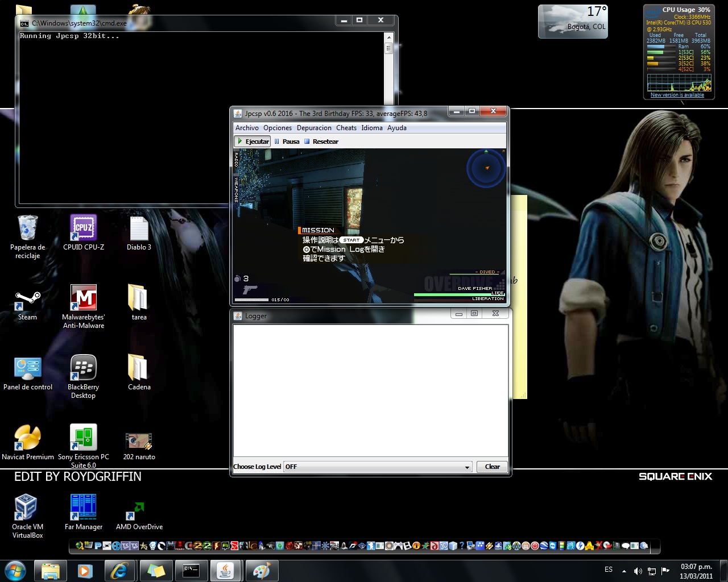Open the Opciones menu in Jpcsp
Image resolution: width=728 pixels, height=582 pixels.
(278, 128)
